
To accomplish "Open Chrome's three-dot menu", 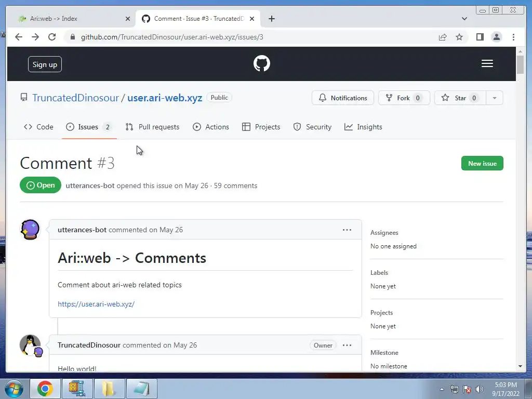I will pos(513,37).
